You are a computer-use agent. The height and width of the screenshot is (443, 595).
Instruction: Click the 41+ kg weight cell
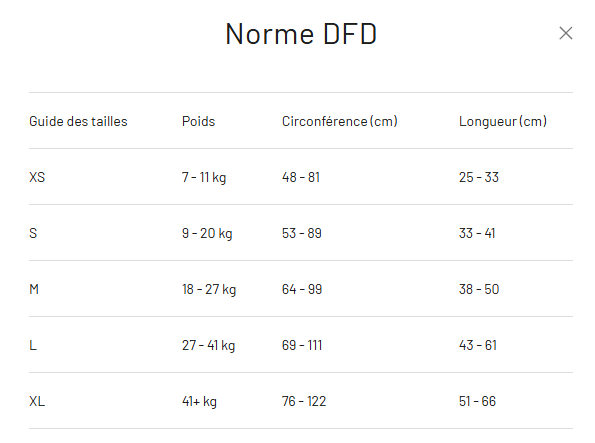(200, 401)
